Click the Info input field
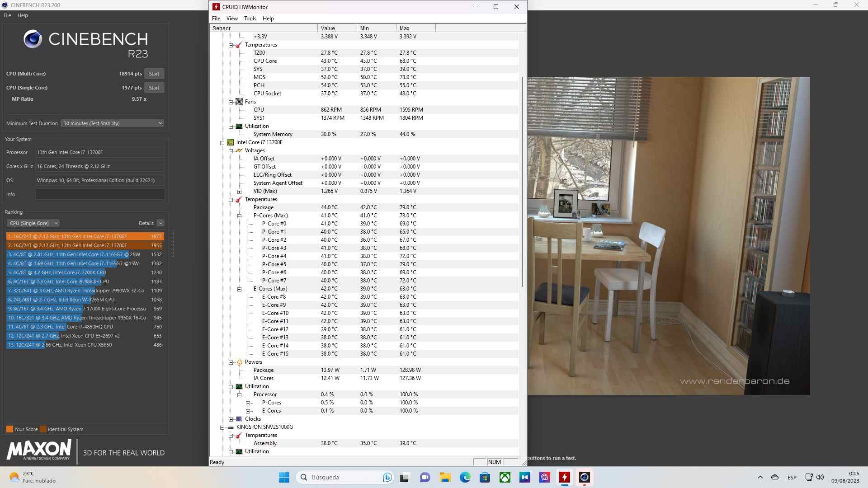This screenshot has height=488, width=868. [x=100, y=194]
